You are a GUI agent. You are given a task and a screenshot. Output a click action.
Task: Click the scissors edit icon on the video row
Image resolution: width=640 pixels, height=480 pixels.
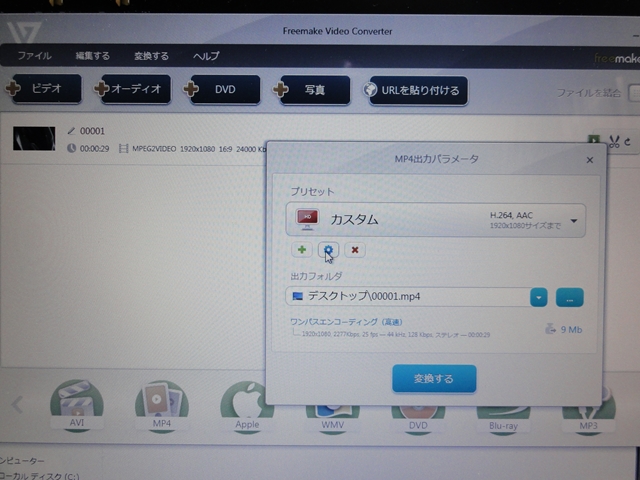click(x=614, y=142)
